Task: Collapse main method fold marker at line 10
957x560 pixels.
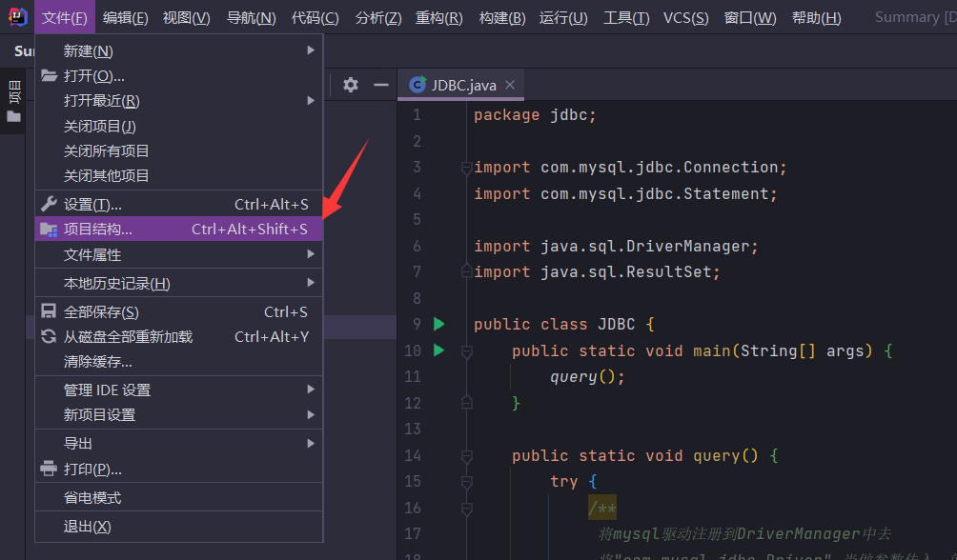Action: coord(466,351)
